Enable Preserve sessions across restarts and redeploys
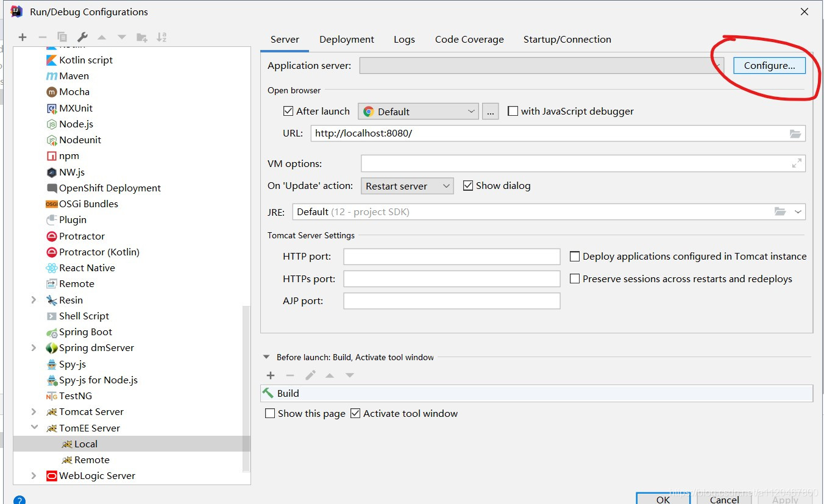824x504 pixels. [x=574, y=279]
